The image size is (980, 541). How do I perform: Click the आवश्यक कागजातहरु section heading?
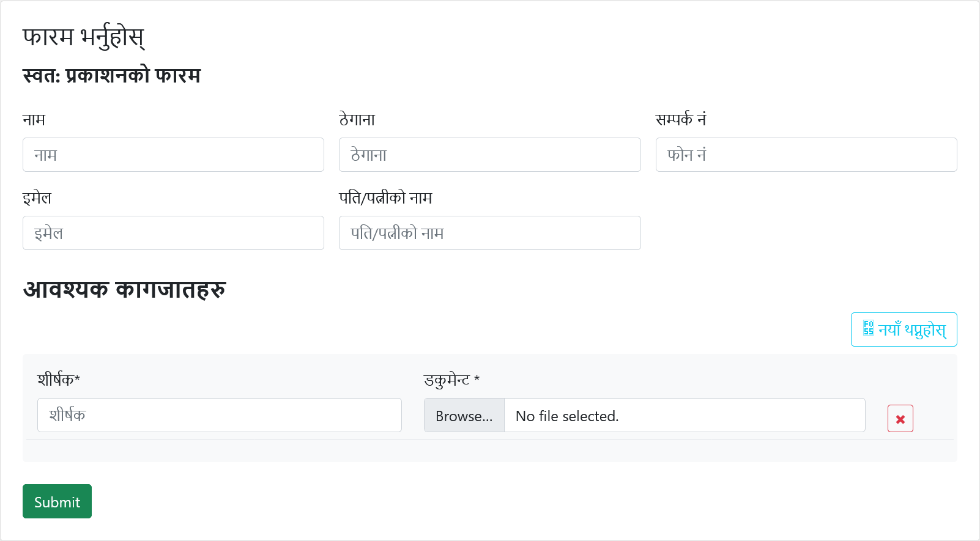coord(125,289)
